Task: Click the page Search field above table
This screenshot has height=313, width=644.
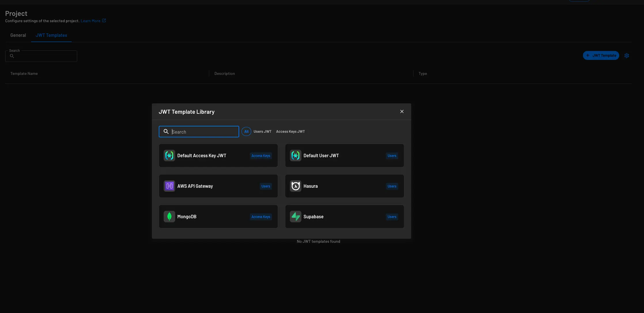Action: pos(41,56)
